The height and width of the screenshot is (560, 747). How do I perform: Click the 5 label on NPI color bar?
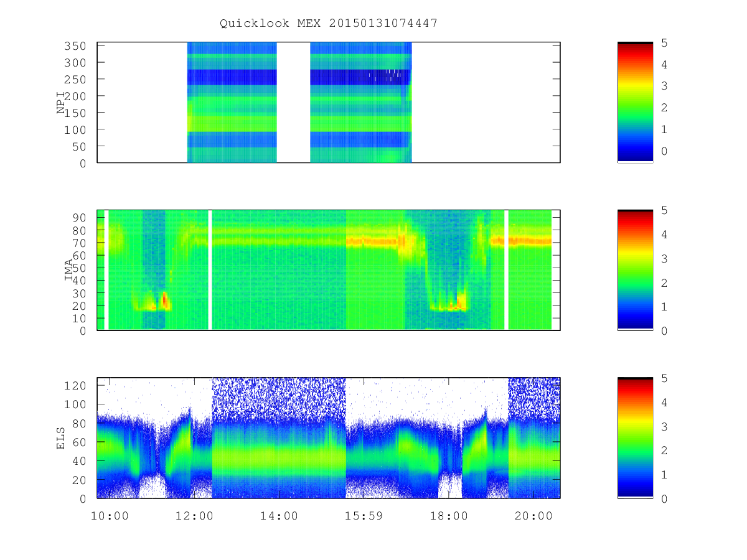coord(665,43)
